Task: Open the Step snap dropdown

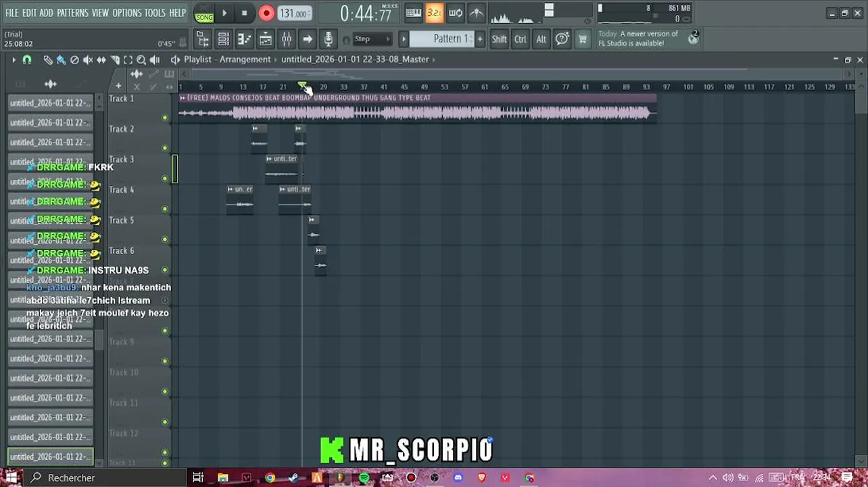Action: click(x=372, y=39)
